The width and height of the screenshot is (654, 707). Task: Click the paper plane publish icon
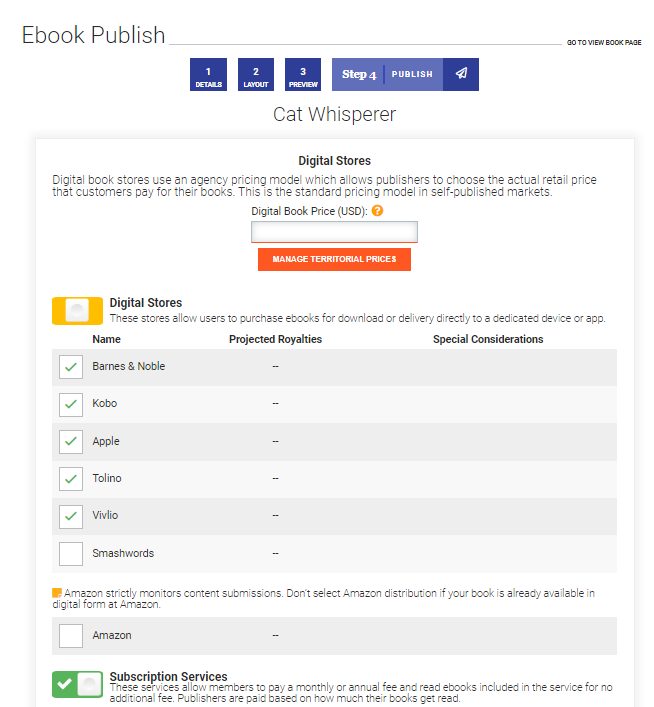461,74
